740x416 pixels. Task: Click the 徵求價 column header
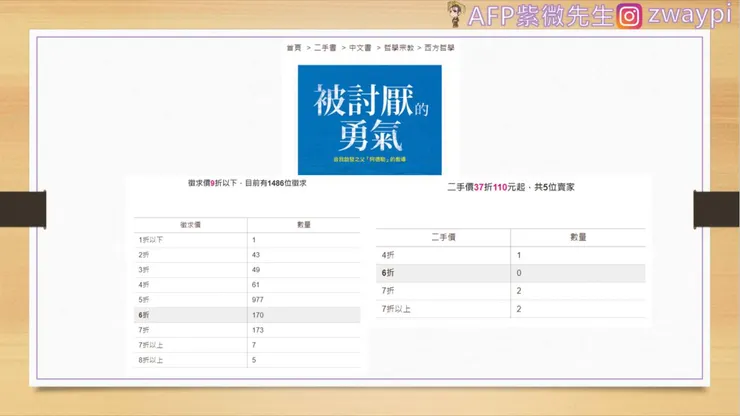coord(191,225)
